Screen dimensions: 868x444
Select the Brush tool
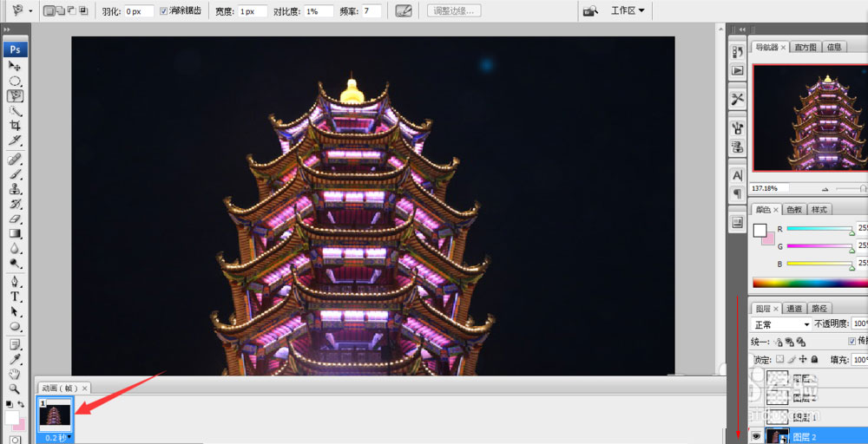(15, 174)
